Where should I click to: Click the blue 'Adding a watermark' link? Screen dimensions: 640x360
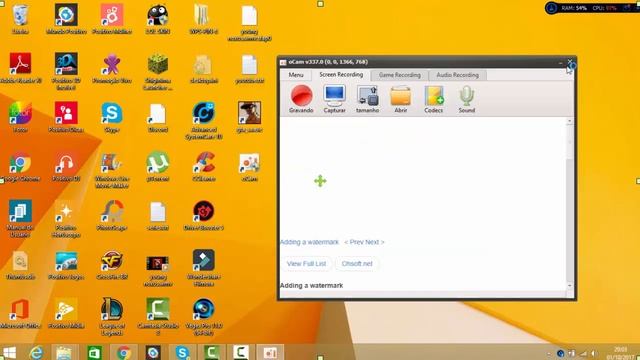click(309, 242)
